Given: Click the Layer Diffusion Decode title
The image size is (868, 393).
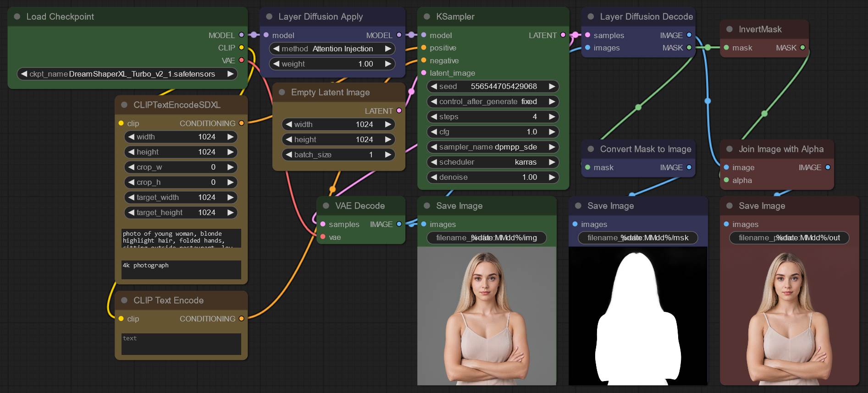Looking at the screenshot, I should 646,17.
